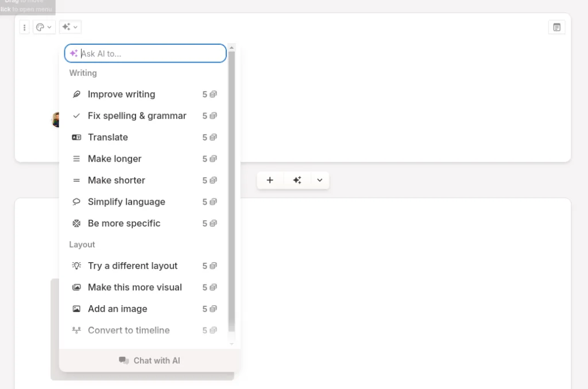Select the Make shorter action
This screenshot has height=389, width=588.
coord(117,180)
